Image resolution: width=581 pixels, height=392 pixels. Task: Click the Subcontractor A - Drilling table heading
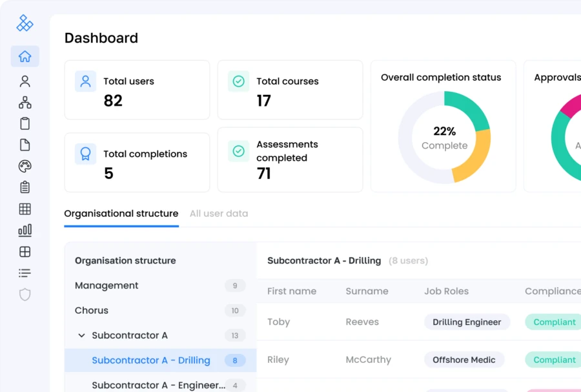coord(324,261)
